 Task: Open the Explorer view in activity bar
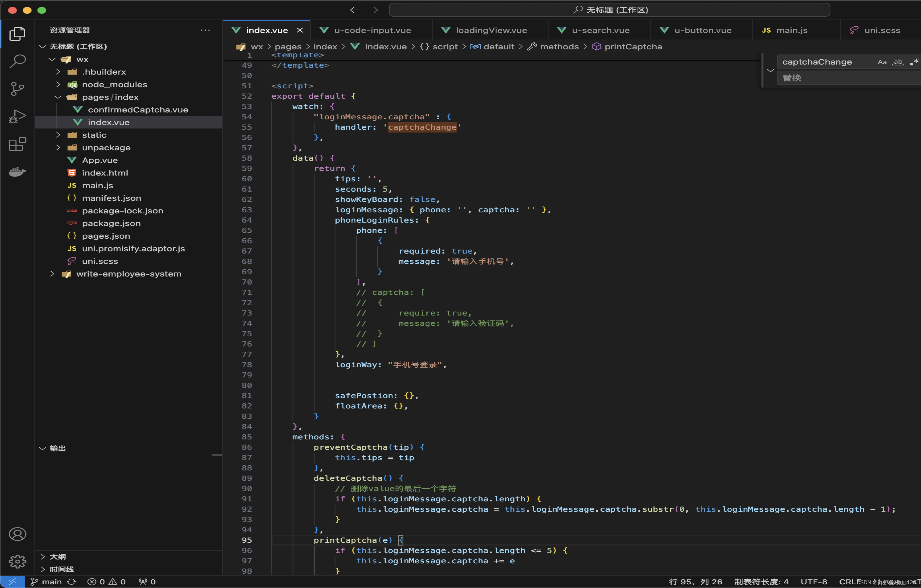pos(17,34)
